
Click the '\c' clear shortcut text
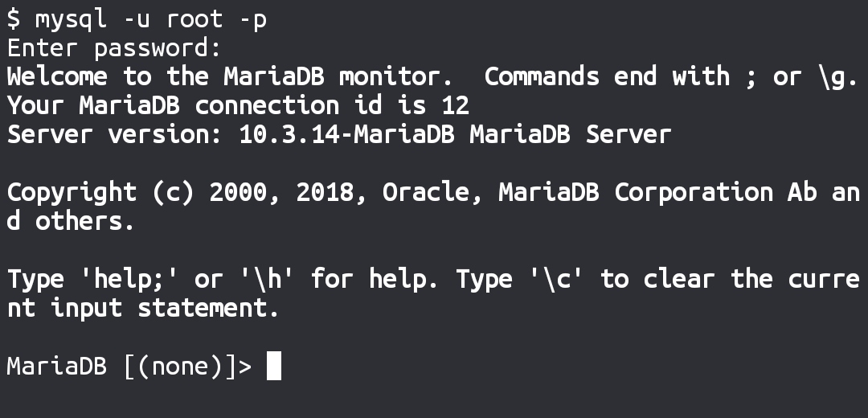point(557,278)
